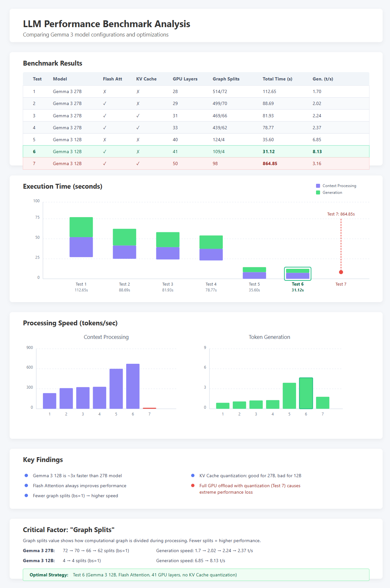Click the KV Cache checkmark in row 3
The image size is (390, 588).
coord(138,116)
